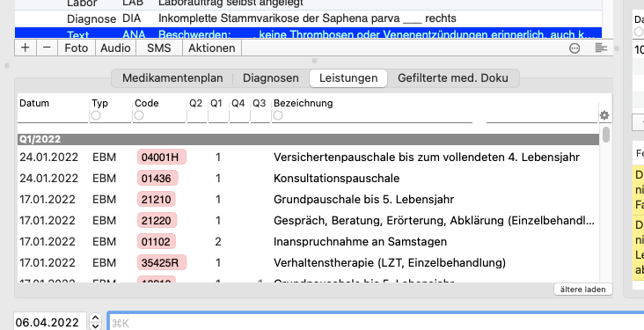Click the ältere laden button

tap(582, 290)
